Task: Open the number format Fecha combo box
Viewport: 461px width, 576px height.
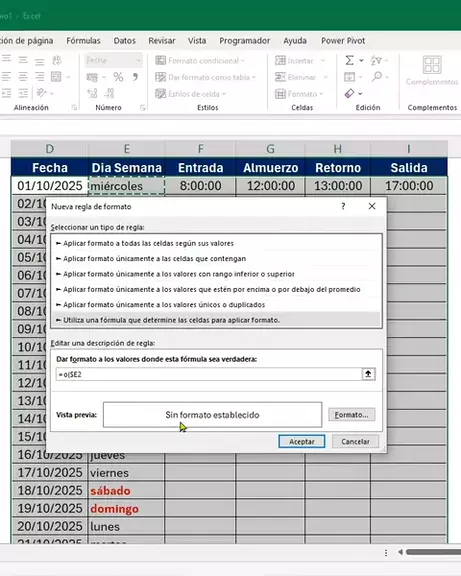Action: tap(114, 60)
